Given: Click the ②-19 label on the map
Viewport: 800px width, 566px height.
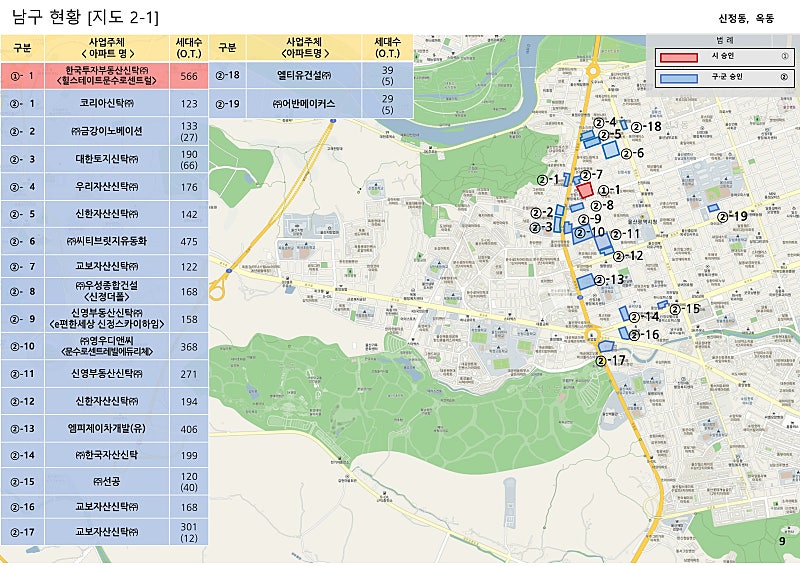Looking at the screenshot, I should (x=732, y=216).
